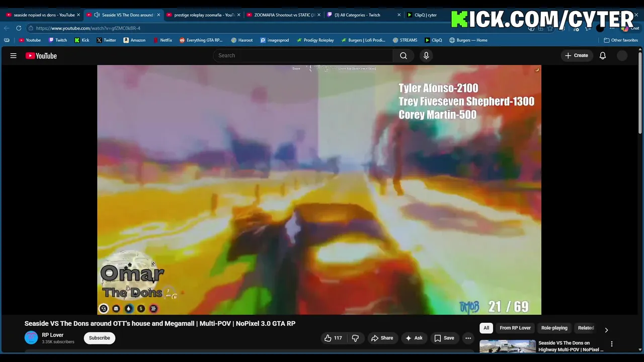Click the video player to pause
Image resolution: width=644 pixels, height=362 pixels.
(319, 190)
